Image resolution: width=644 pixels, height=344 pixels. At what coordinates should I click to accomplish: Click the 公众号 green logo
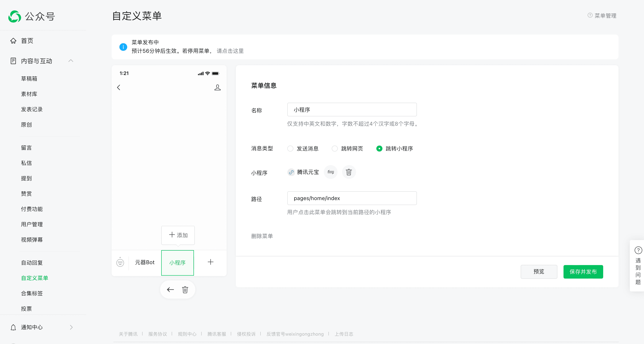[x=14, y=16]
